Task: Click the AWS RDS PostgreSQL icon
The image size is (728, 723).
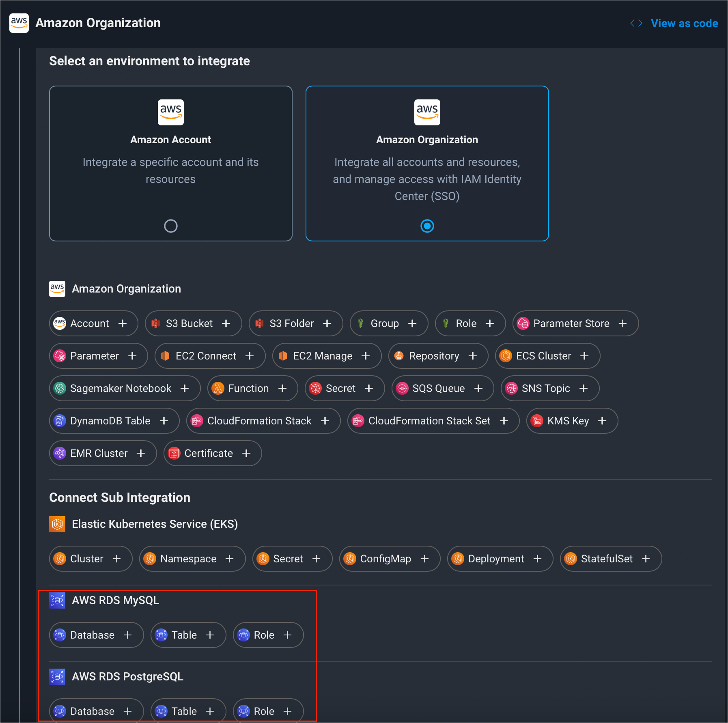Action: [x=57, y=677]
